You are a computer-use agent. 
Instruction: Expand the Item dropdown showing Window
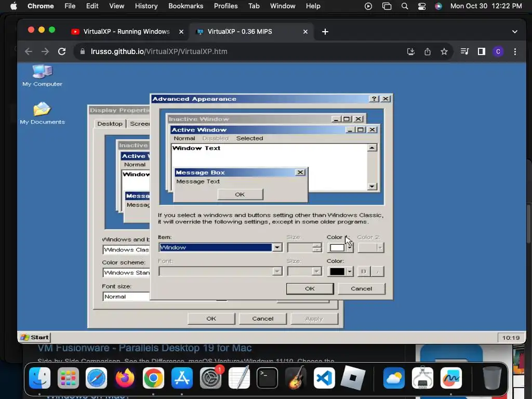277,247
